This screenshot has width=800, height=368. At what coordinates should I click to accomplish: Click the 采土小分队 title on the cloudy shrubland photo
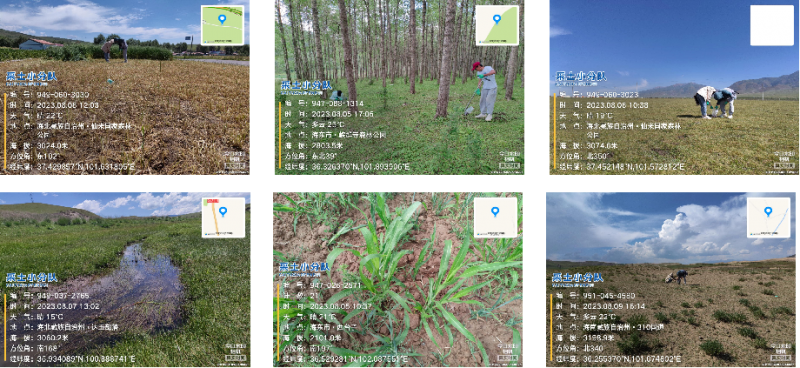[578, 278]
